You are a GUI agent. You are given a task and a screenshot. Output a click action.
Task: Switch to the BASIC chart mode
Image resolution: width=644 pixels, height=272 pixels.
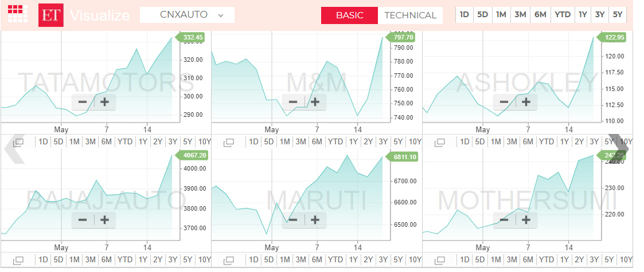pos(349,15)
